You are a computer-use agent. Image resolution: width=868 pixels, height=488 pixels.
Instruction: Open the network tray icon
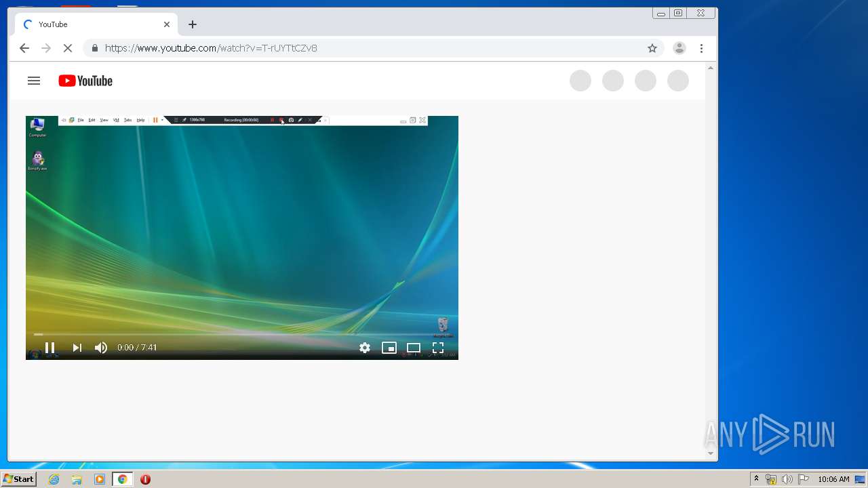tap(771, 479)
